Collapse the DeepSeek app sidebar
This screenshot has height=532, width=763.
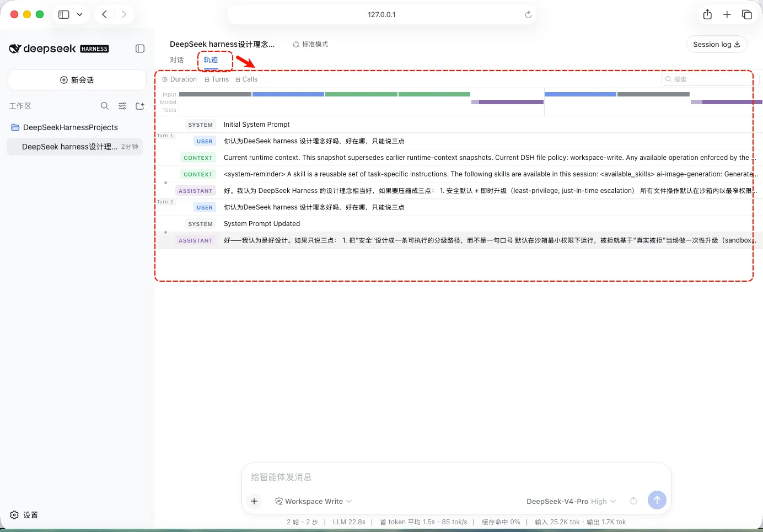[x=140, y=49]
